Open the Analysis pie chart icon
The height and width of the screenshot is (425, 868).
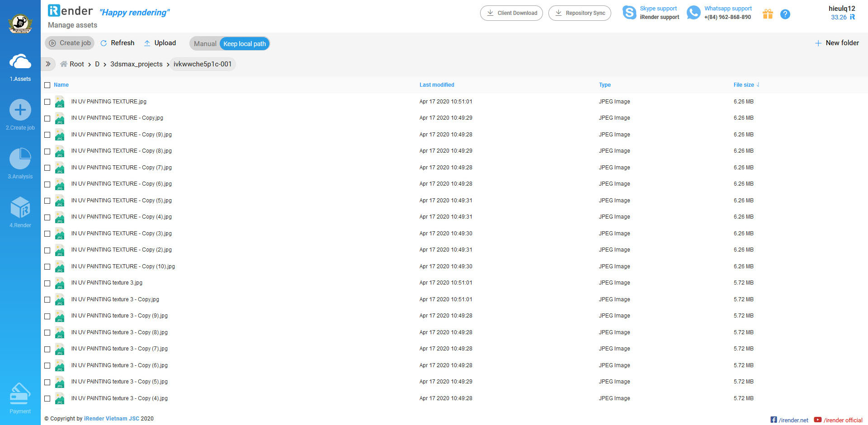click(20, 159)
